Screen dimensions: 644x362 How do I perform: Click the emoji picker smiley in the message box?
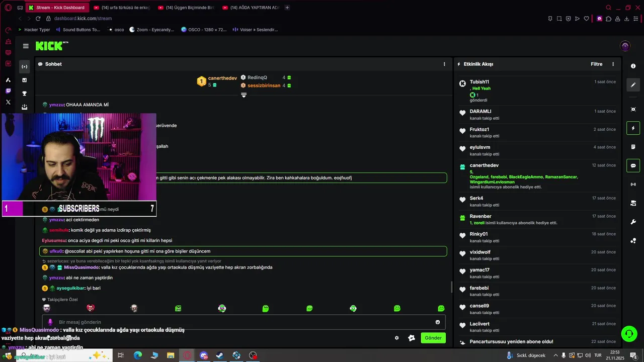click(438, 322)
